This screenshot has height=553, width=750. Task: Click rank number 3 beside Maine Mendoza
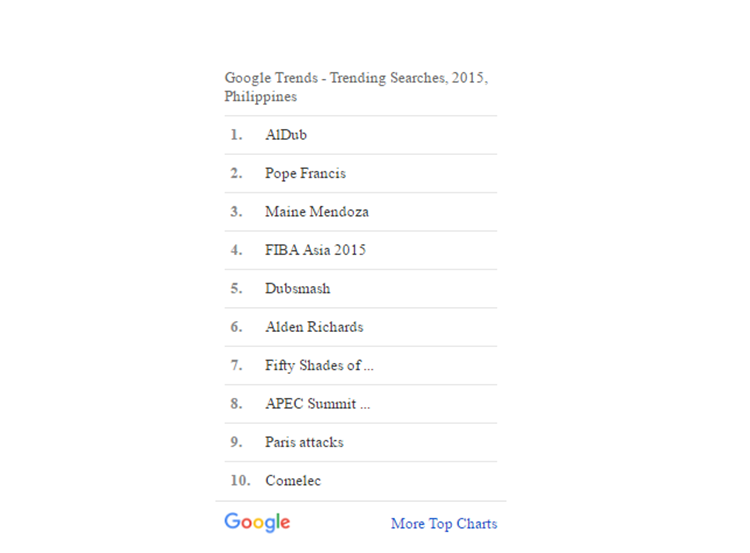[236, 212]
